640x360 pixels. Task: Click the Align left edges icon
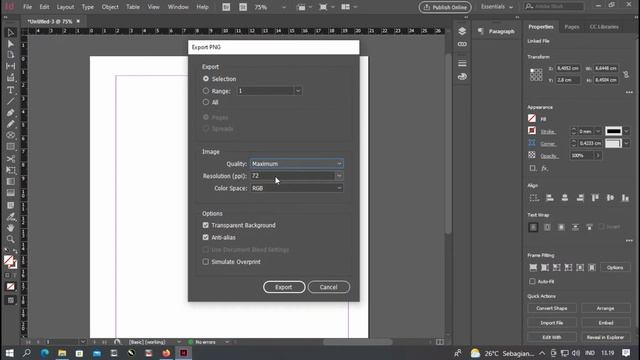(x=550, y=198)
